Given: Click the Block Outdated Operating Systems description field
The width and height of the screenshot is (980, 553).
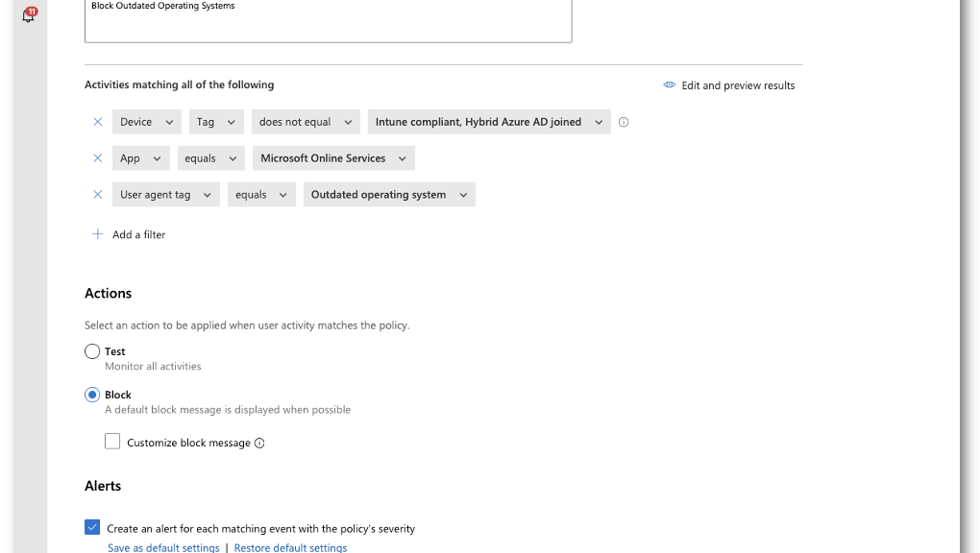Looking at the screenshot, I should click(x=329, y=20).
